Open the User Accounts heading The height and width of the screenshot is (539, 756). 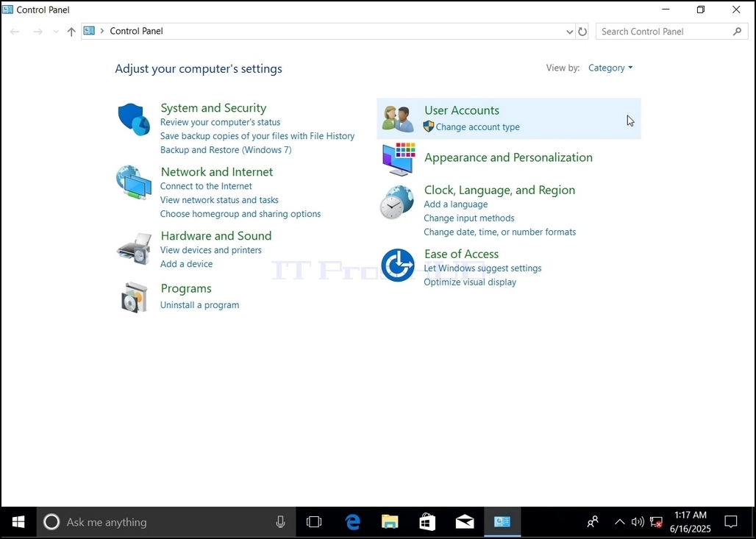pyautogui.click(x=462, y=110)
